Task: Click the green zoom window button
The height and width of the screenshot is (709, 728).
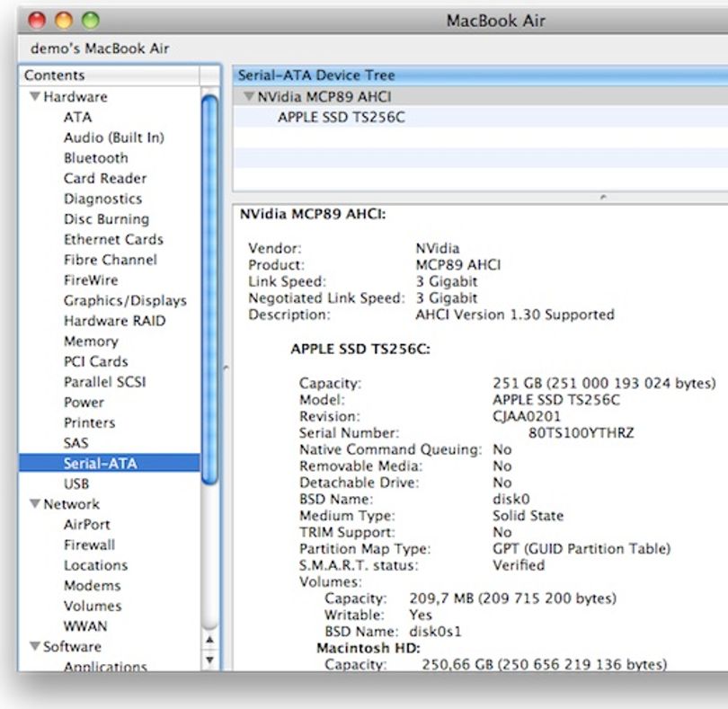Action: pos(91,20)
